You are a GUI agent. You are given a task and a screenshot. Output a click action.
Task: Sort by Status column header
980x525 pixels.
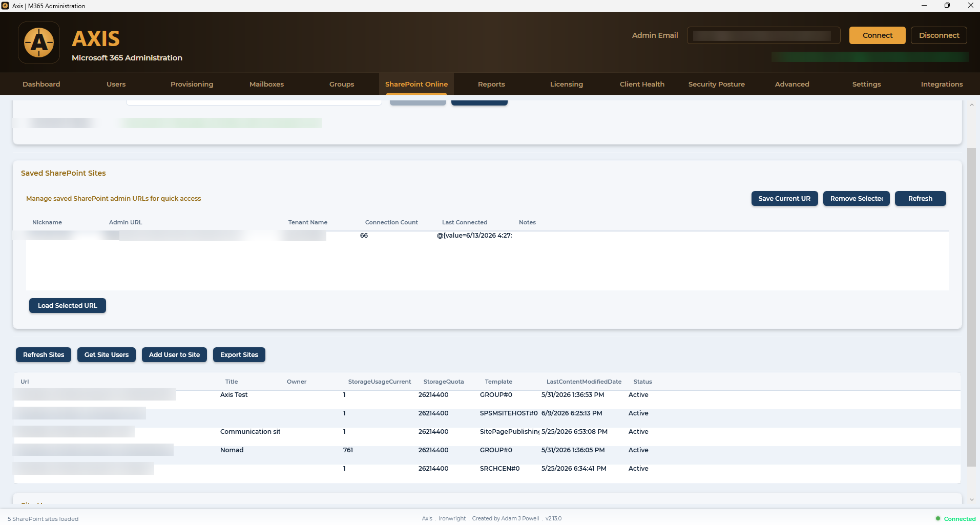(642, 382)
